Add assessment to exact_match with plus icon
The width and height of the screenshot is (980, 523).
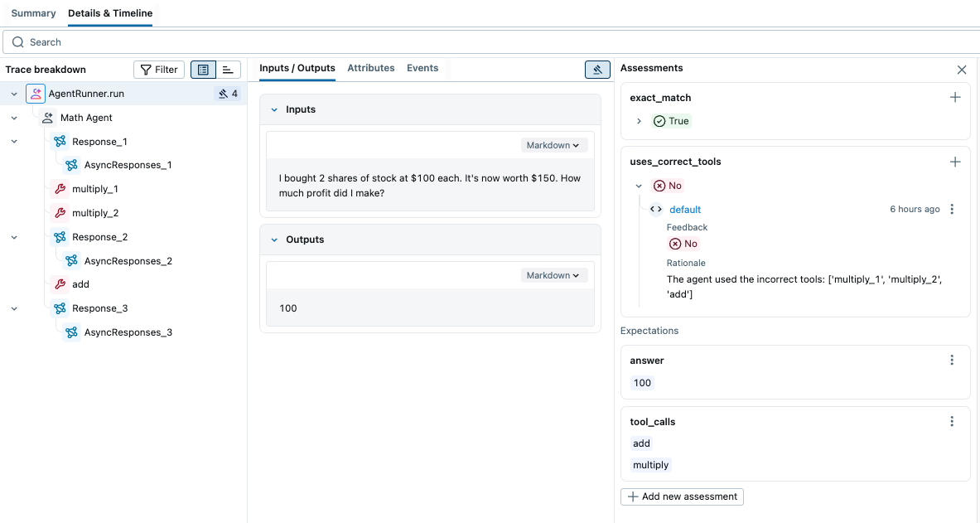point(955,98)
